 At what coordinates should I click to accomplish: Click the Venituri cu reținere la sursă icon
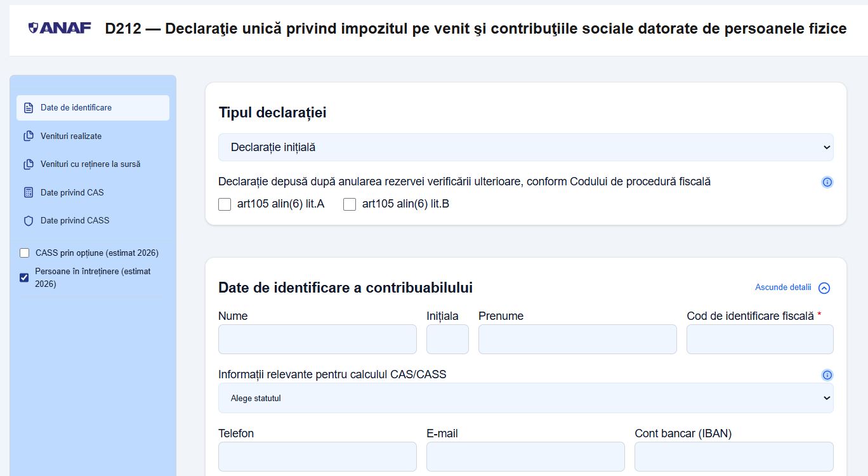tap(28, 164)
